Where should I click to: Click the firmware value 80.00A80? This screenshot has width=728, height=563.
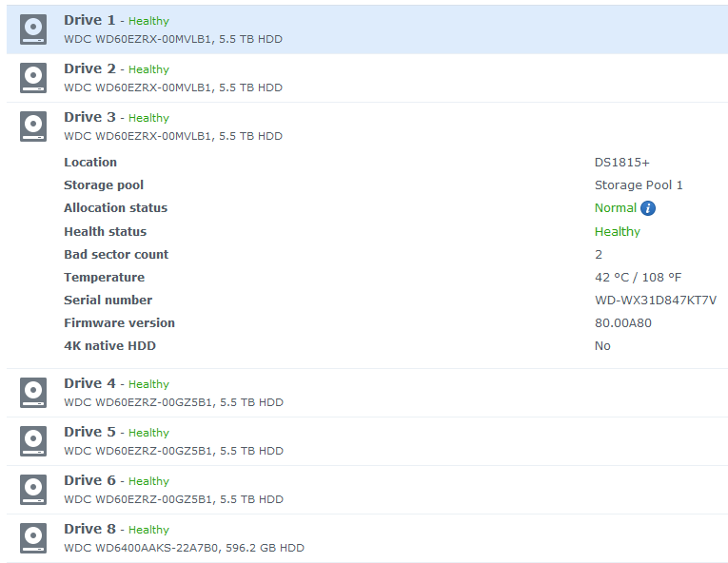(623, 323)
